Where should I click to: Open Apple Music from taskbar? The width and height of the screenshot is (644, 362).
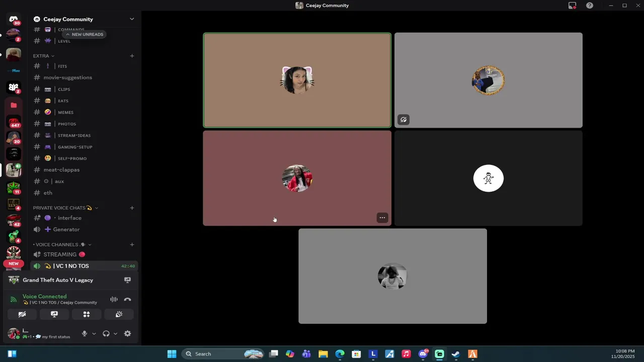tap(406, 354)
